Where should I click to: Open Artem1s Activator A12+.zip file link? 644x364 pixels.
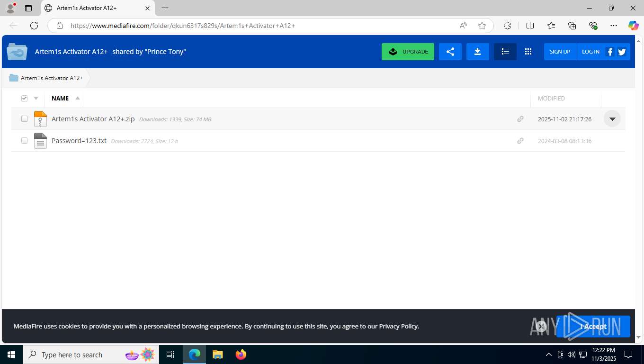pyautogui.click(x=93, y=119)
